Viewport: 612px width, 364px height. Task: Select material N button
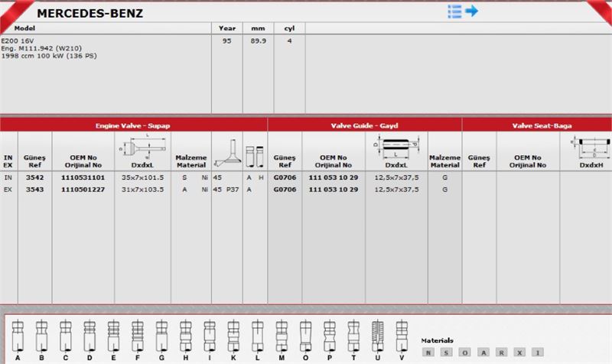point(428,353)
